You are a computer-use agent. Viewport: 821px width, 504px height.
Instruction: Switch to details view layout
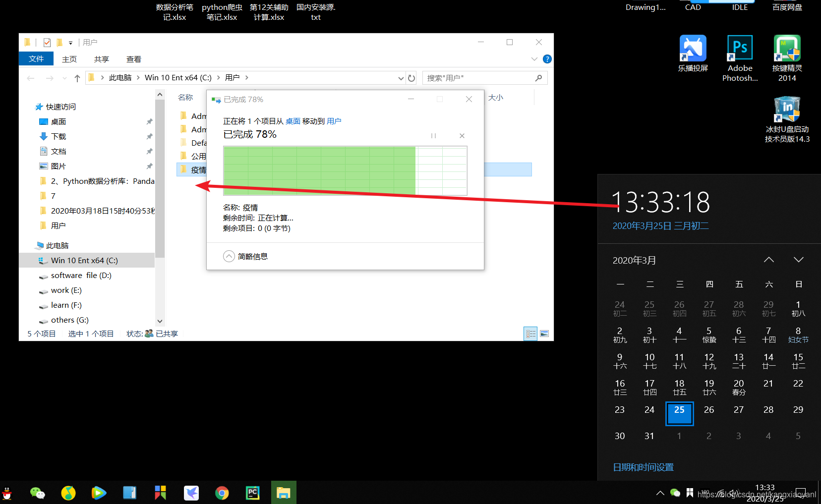pyautogui.click(x=530, y=334)
